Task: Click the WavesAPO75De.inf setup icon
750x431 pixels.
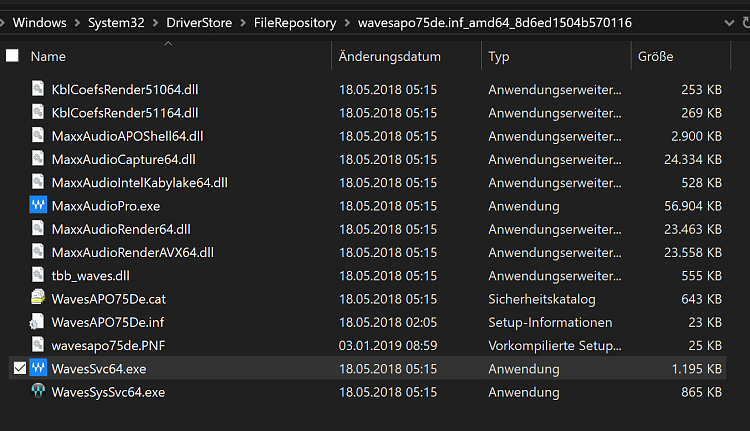Action: [x=38, y=322]
